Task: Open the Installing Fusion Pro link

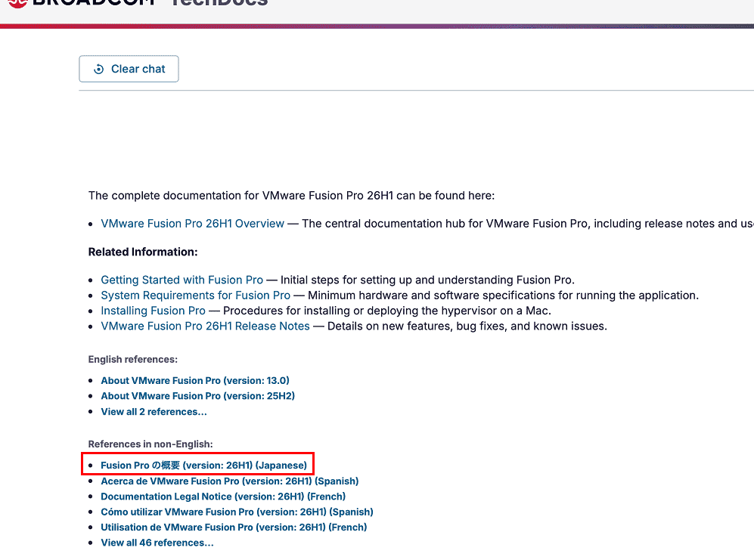Action: click(153, 311)
